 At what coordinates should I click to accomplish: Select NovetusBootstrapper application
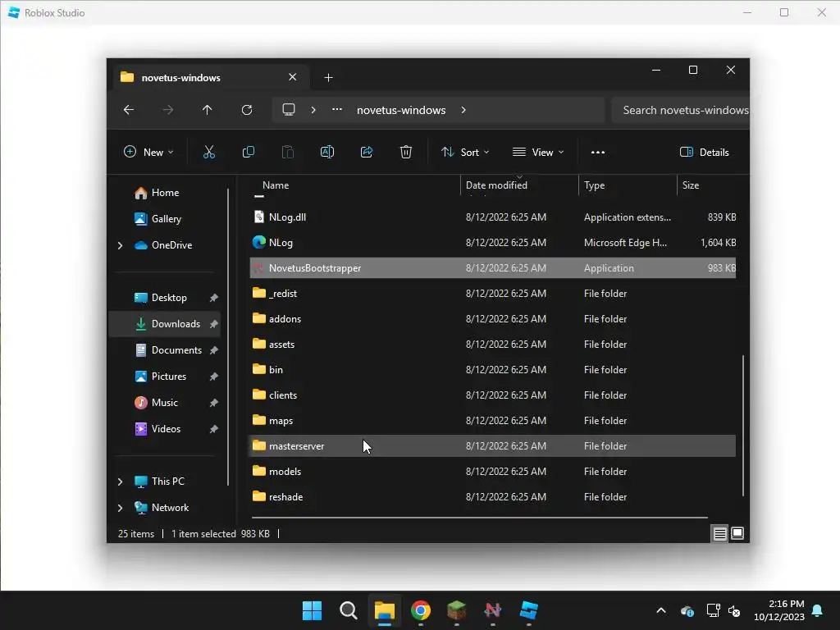tap(493, 268)
